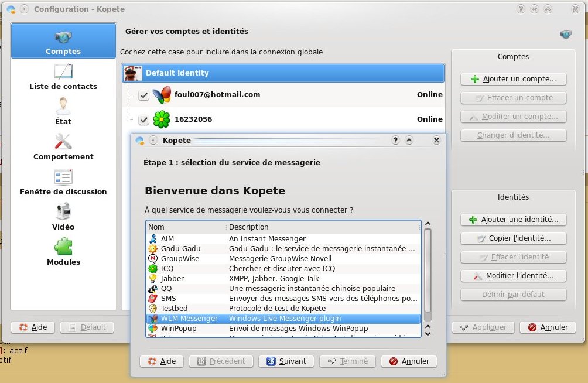Open the Comptes configuration section
The width and height of the screenshot is (588, 383).
pos(63,41)
